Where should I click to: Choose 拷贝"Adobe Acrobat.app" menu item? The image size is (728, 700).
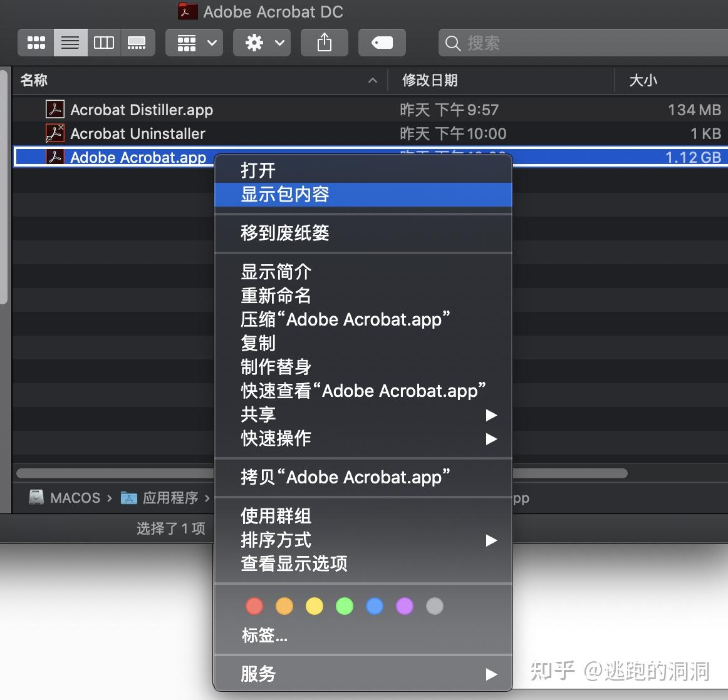[x=363, y=477]
